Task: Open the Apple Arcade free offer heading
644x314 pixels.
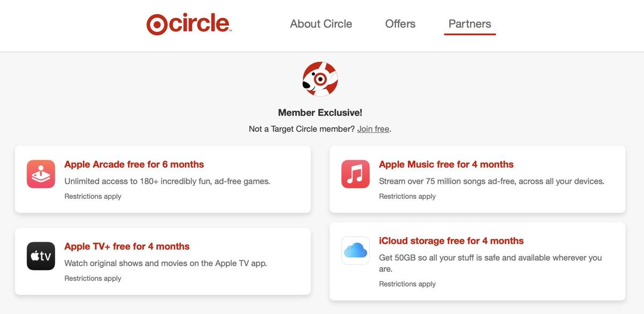Action: click(134, 164)
